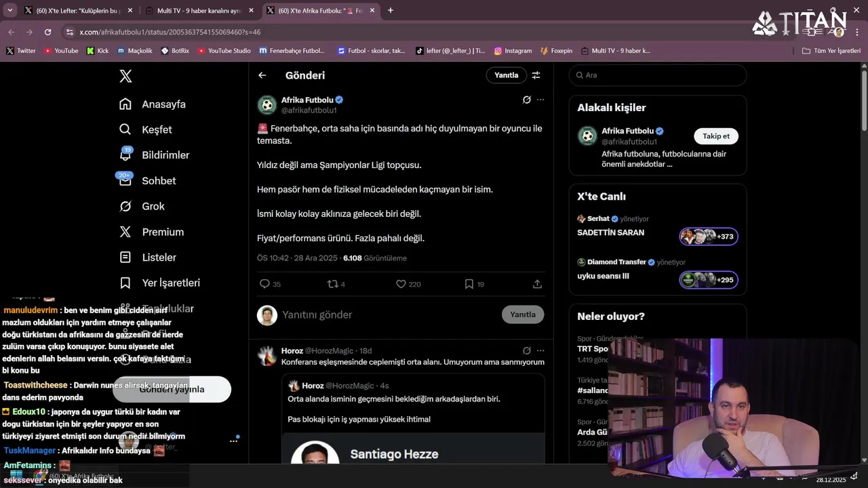
Task: Bookmark the post with 19 bookmarks
Action: coord(474,284)
